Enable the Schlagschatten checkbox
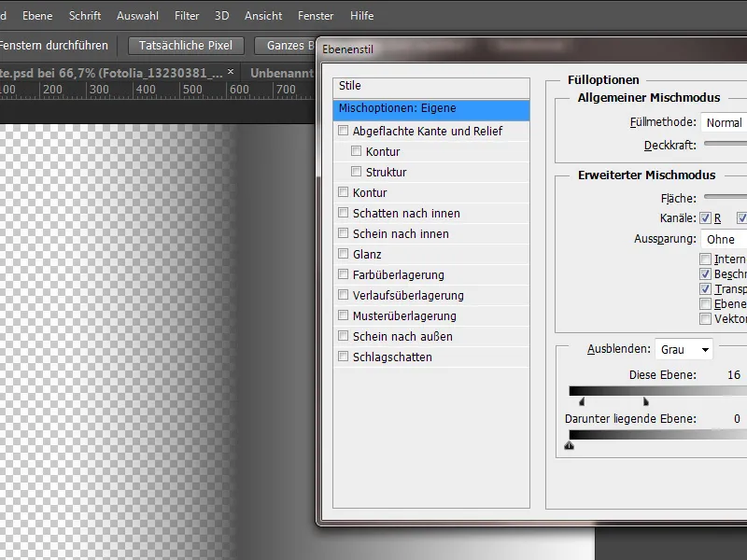This screenshot has width=747, height=560. coord(343,356)
